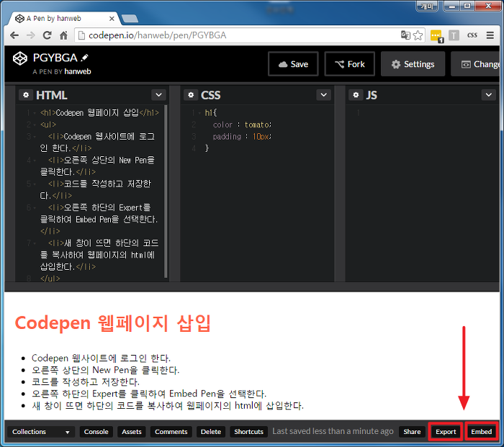Open Chrome hamburger menu
The height and width of the screenshot is (447, 504).
[490, 35]
